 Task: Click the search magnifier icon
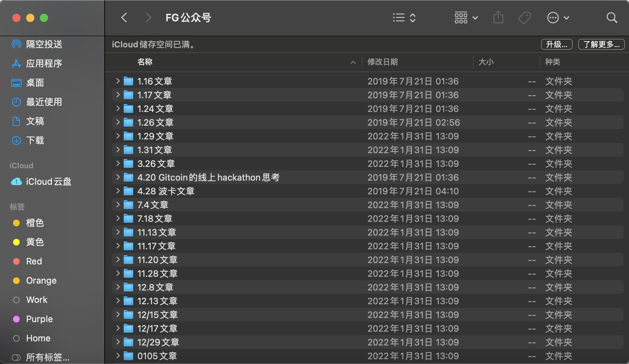click(x=611, y=18)
